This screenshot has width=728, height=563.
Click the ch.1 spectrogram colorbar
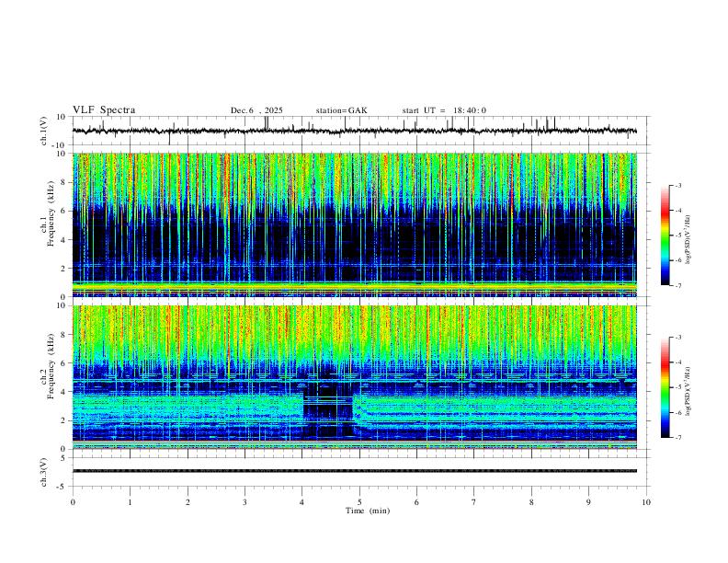pyautogui.click(x=665, y=236)
